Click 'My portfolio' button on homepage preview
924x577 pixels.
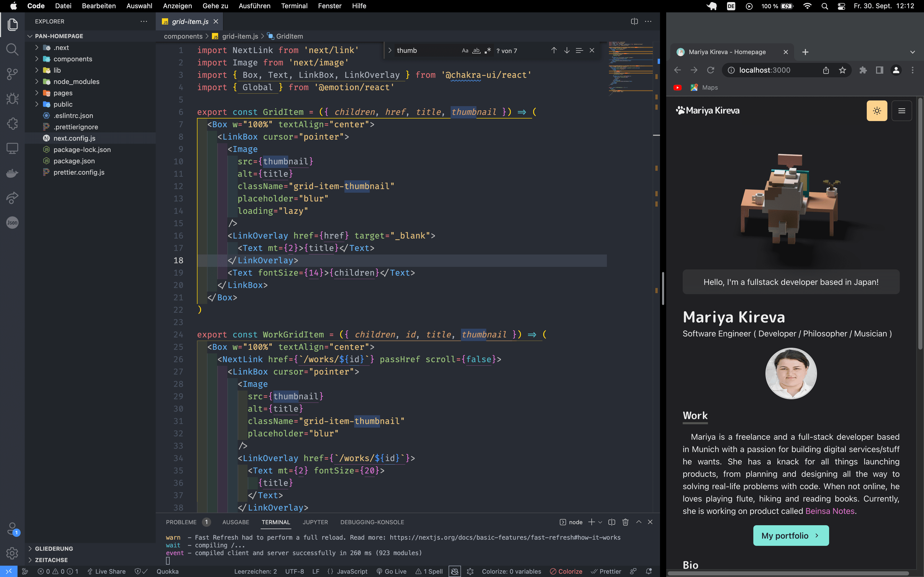pyautogui.click(x=791, y=535)
